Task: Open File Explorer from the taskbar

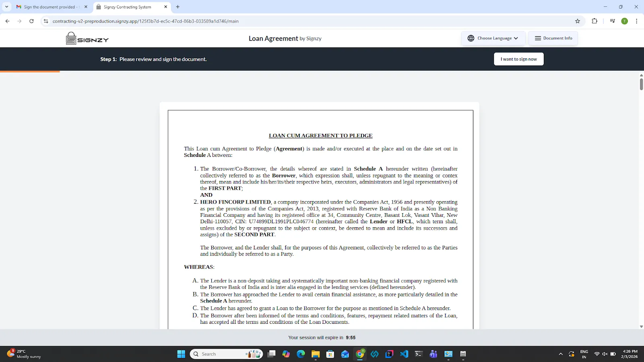Action: point(316,354)
